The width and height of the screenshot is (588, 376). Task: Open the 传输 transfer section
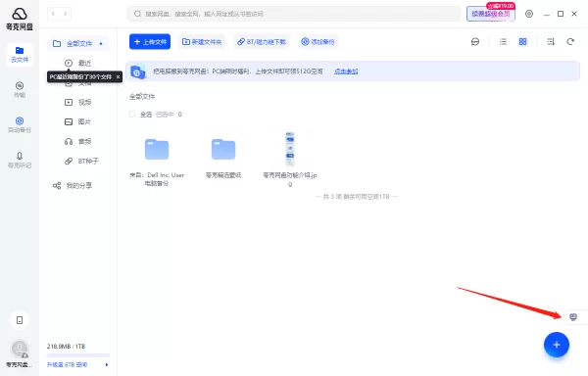(20, 89)
